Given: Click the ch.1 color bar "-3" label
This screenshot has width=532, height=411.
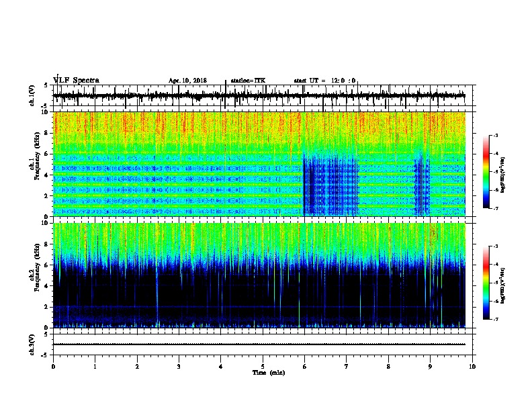Looking at the screenshot, I should coord(495,135).
